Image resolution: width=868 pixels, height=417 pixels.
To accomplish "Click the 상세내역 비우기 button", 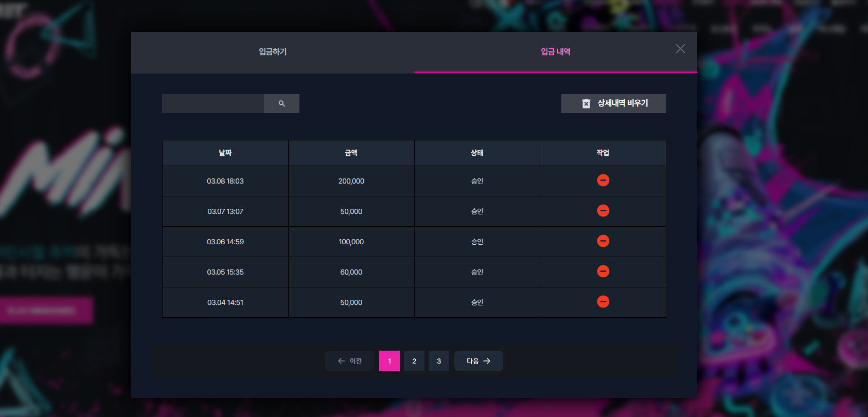I will 613,103.
